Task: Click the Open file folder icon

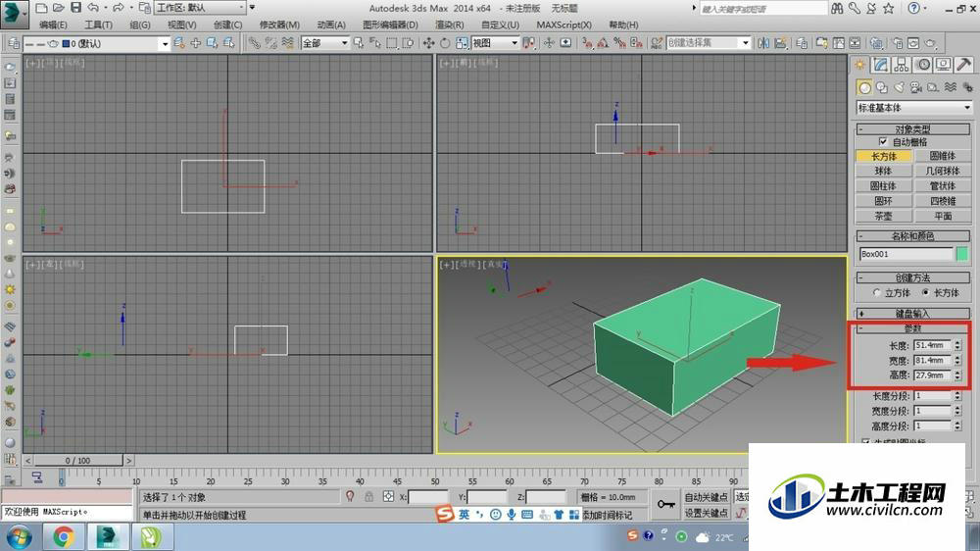Action: coord(58,8)
